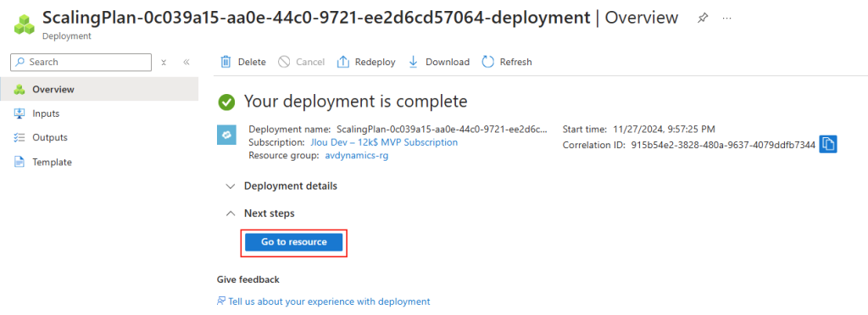The height and width of the screenshot is (315, 868).
Task: Click the Go to resource button
Action: [294, 242]
